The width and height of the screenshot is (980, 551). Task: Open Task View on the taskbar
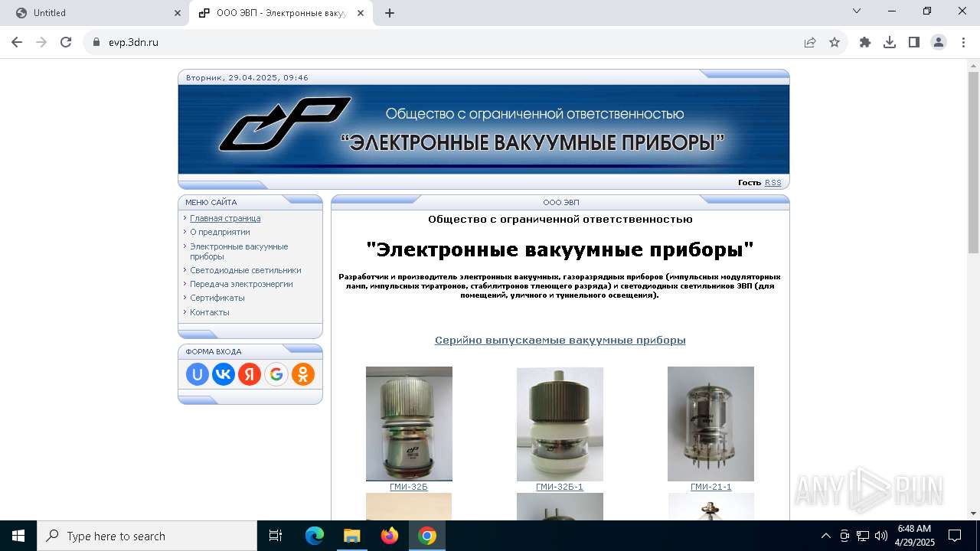(x=276, y=536)
